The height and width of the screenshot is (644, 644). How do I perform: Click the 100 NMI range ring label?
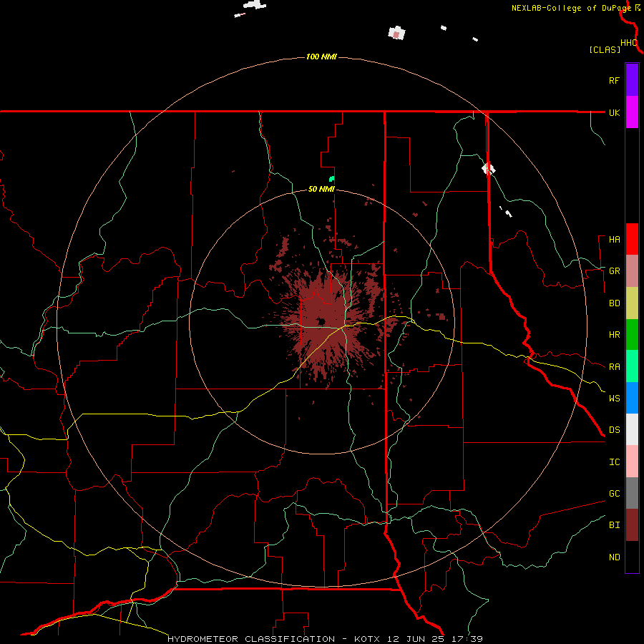tap(321, 57)
